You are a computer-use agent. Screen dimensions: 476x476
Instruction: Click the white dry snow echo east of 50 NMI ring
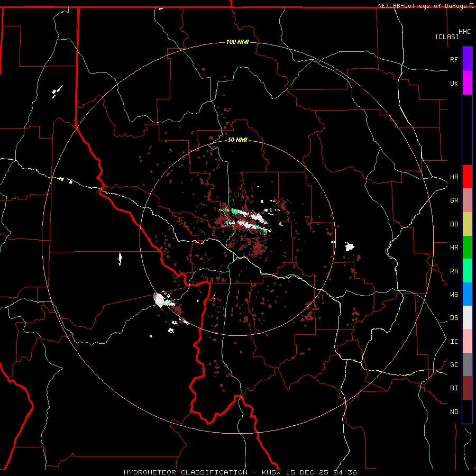tap(350, 246)
